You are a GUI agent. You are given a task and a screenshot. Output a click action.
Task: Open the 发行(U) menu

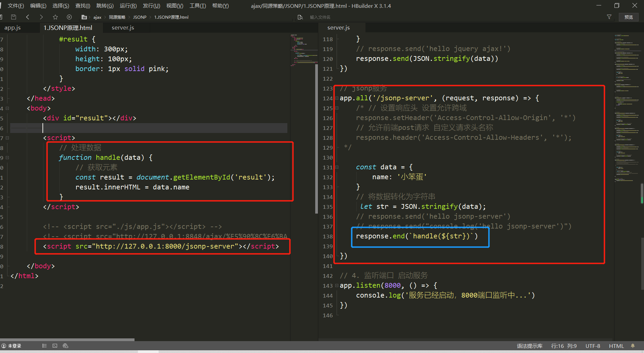pyautogui.click(x=151, y=6)
